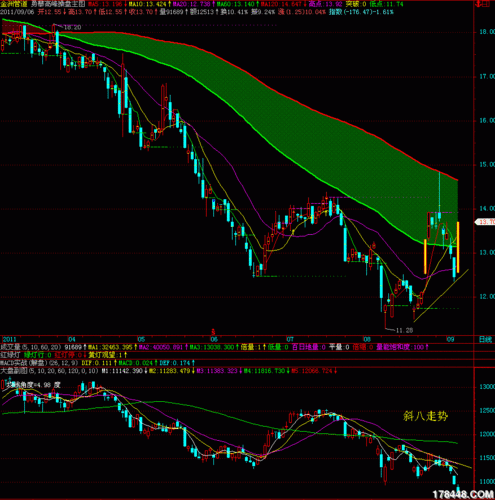The image size is (495, 500).
Task: Click the angle annotation reading 4.98 度
Action: tap(34, 385)
